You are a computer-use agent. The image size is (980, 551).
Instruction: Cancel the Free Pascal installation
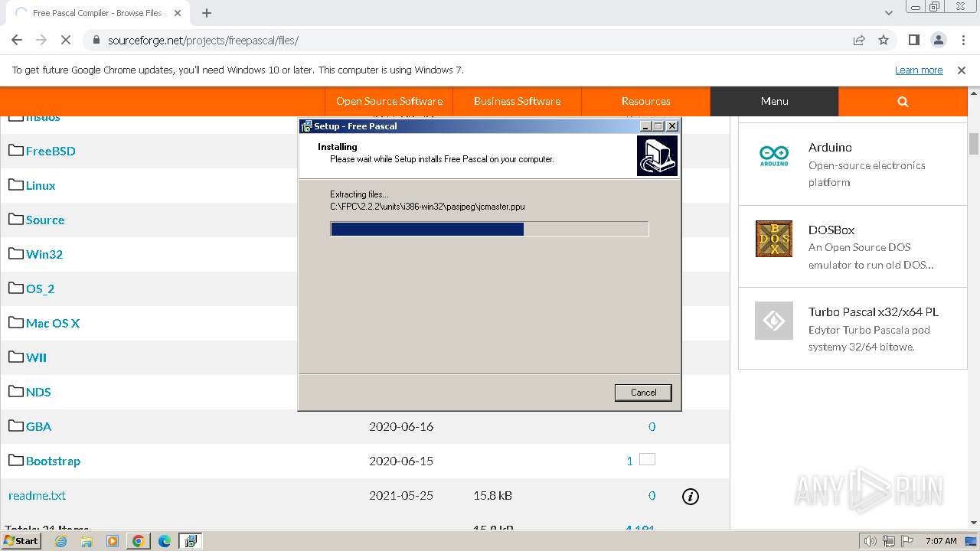tap(643, 392)
